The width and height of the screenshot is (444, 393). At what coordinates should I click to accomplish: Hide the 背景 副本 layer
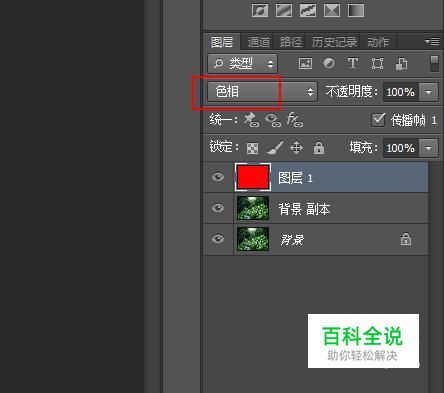tap(218, 208)
